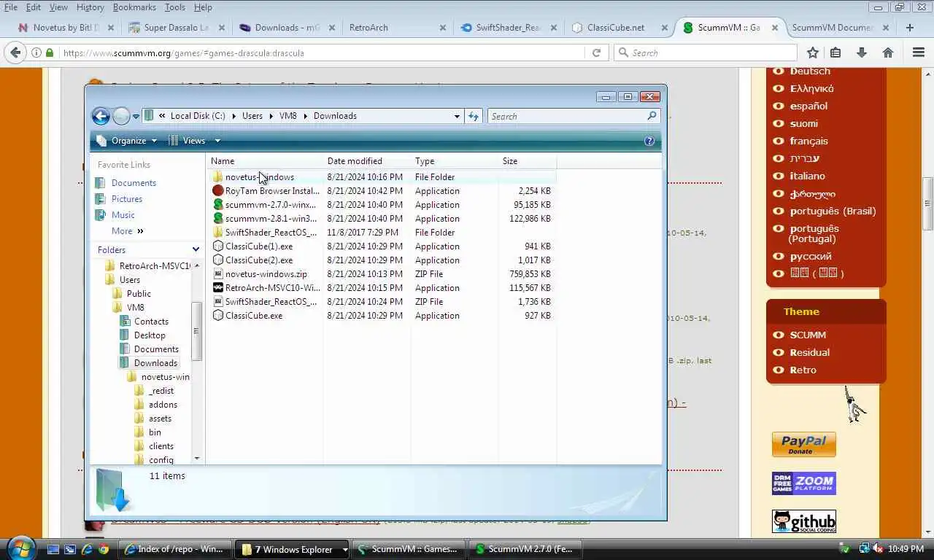This screenshot has width=934, height=560.
Task: Click the Explorer address bar refresh icon
Action: click(x=474, y=116)
